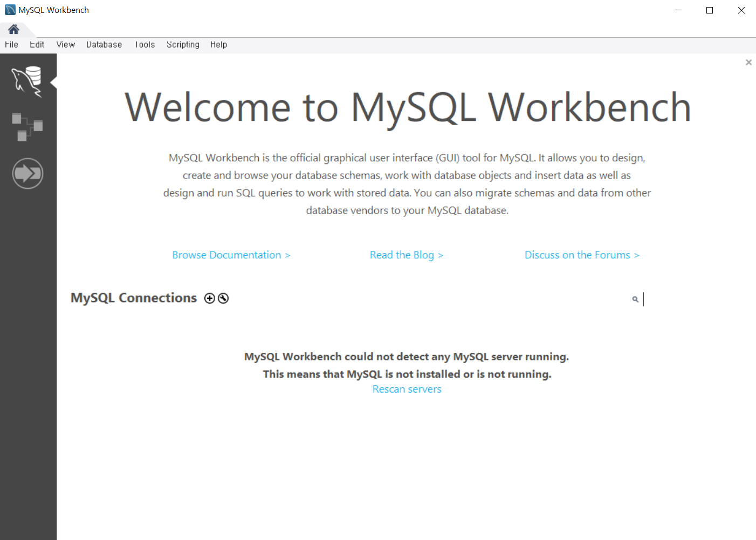
Task: Open the View menu
Action: (66, 45)
